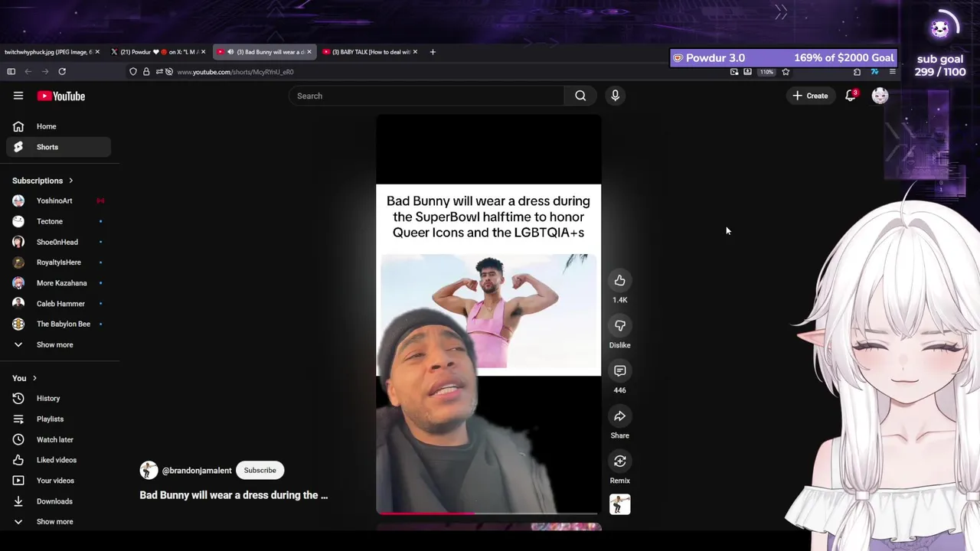The image size is (980, 551).
Task: Go back in browser toolbar
Action: [x=28, y=72]
